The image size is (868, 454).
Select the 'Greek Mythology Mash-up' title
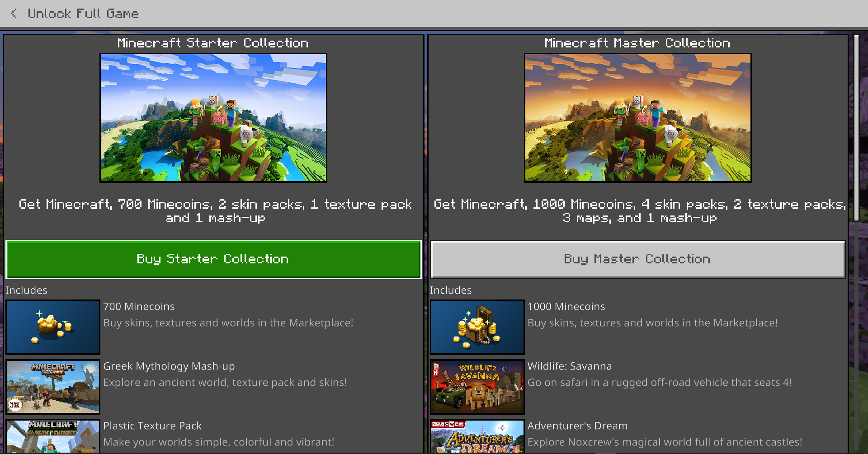tap(169, 366)
